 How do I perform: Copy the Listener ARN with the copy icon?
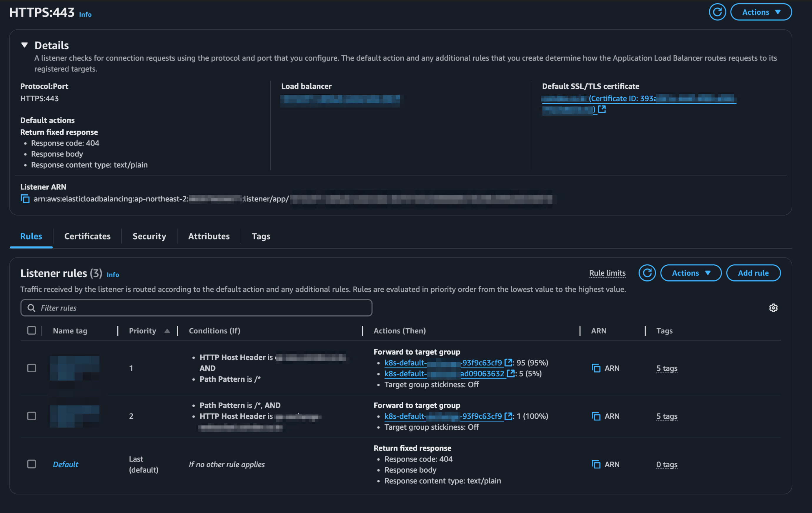(x=25, y=199)
